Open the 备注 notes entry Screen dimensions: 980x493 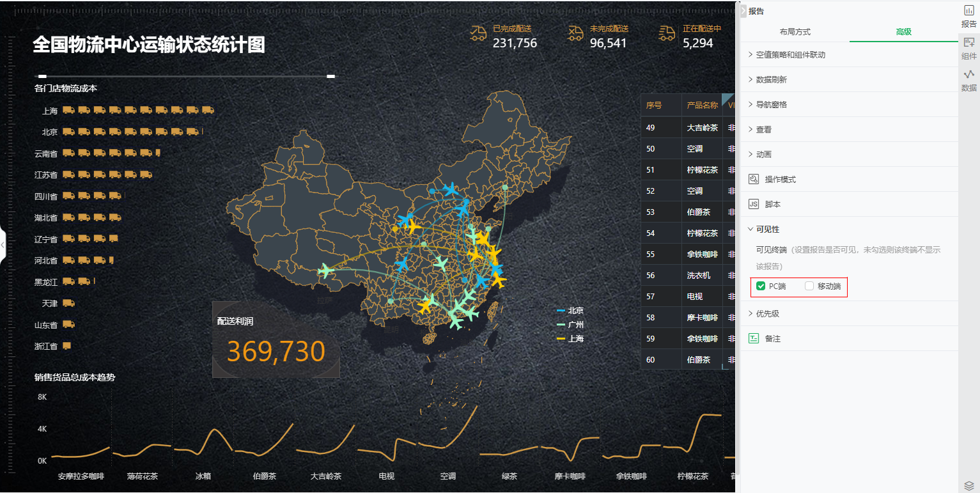point(772,339)
